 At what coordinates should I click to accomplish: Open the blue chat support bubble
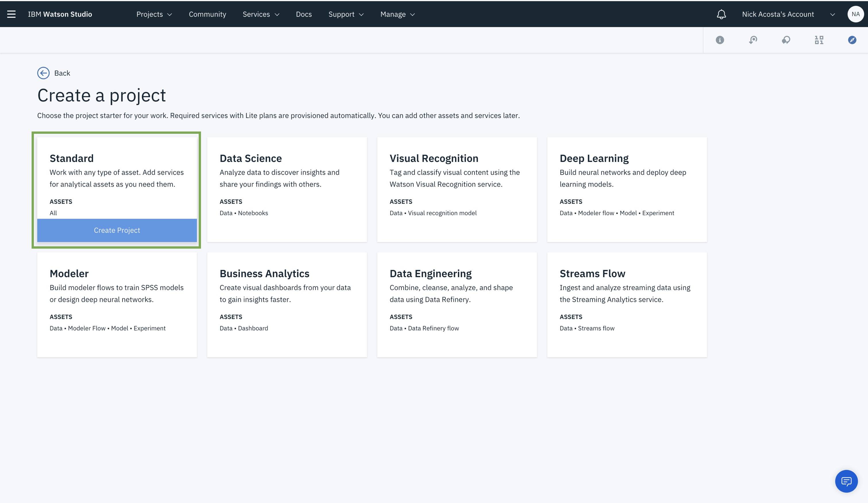[x=846, y=481]
